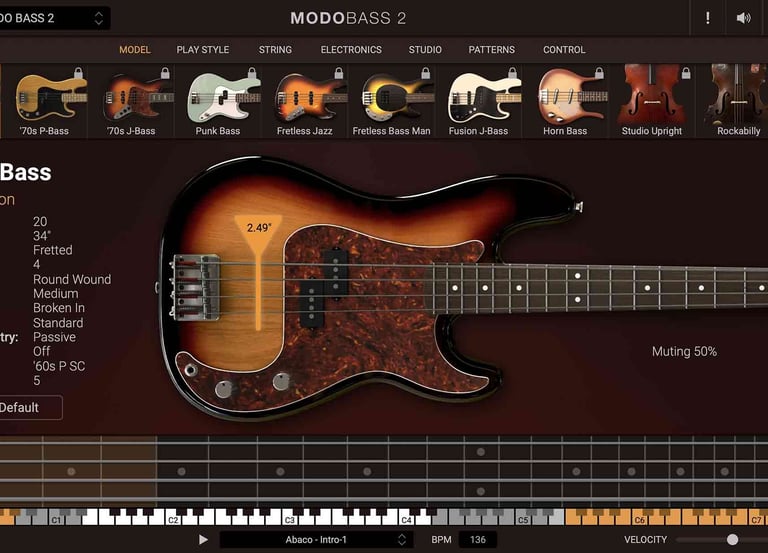768x553 pixels.
Task: Click the C4 key on the keyboard
Action: 406,518
